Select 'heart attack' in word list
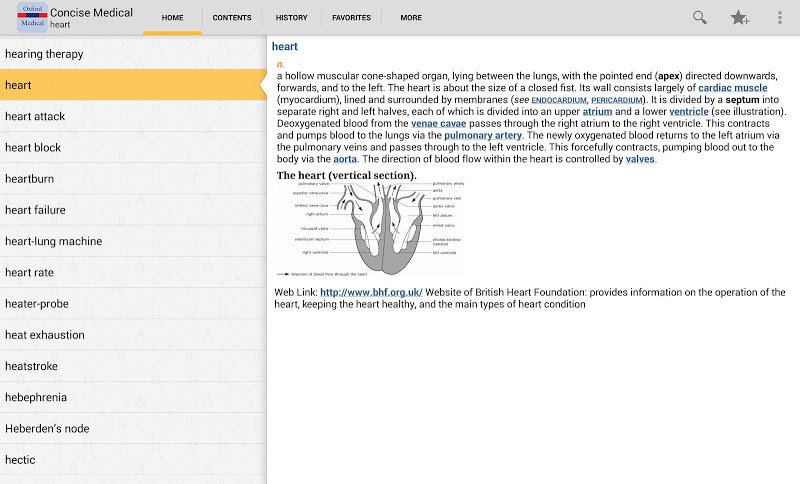 coord(133,116)
